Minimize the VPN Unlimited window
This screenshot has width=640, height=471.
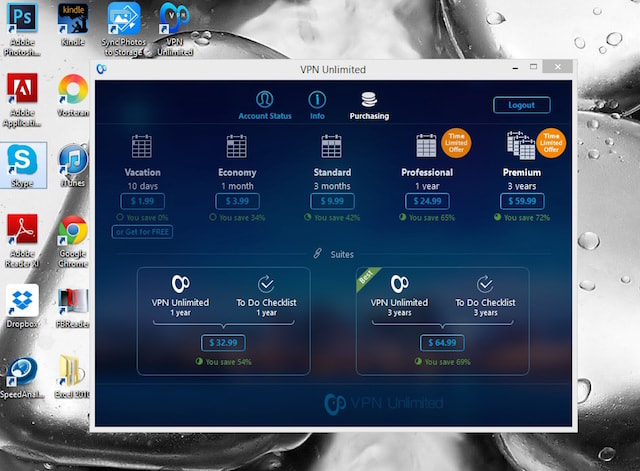pos(516,68)
